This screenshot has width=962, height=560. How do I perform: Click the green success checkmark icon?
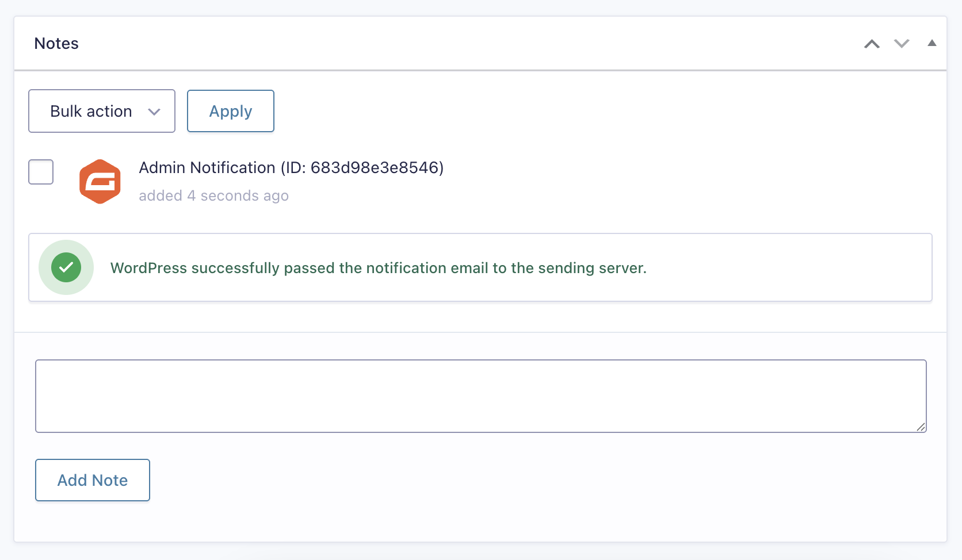coord(66,267)
